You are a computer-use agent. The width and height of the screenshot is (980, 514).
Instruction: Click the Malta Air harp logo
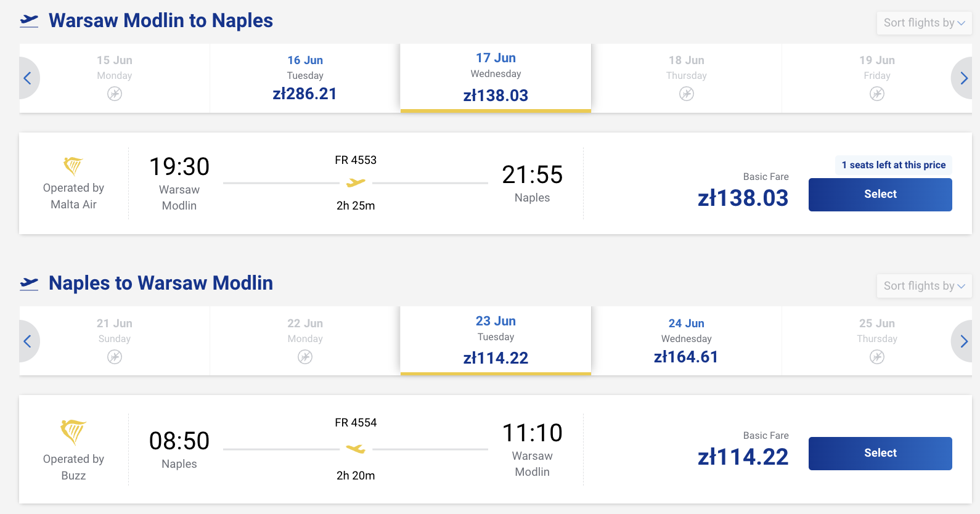point(73,166)
